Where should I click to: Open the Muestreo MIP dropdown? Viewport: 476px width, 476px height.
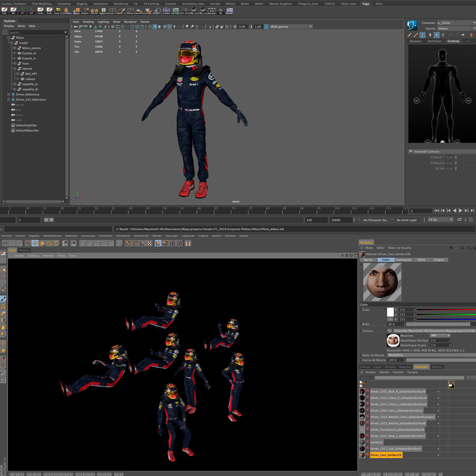pyautogui.click(x=440, y=335)
